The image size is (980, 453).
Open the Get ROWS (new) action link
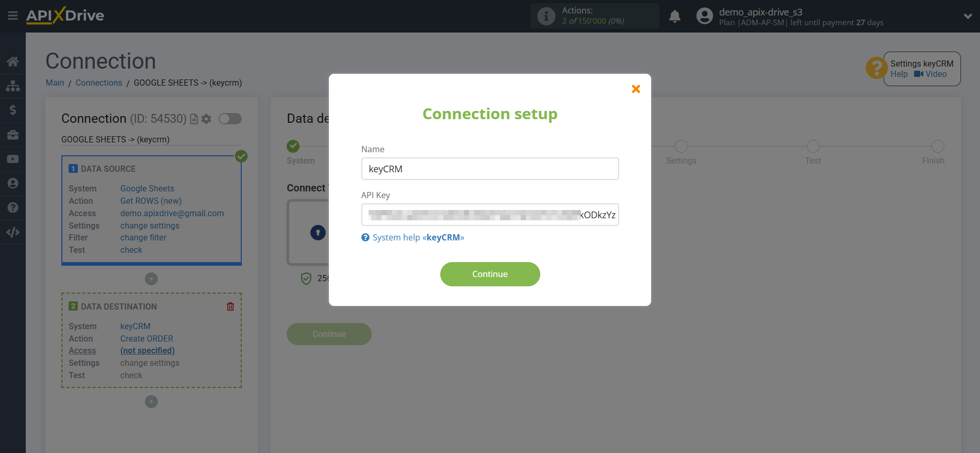(x=151, y=201)
